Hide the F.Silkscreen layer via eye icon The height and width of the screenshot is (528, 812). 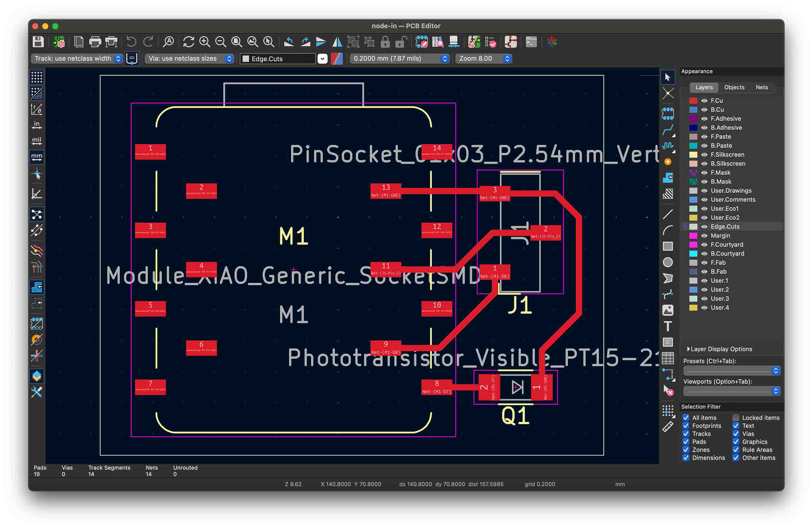point(704,155)
